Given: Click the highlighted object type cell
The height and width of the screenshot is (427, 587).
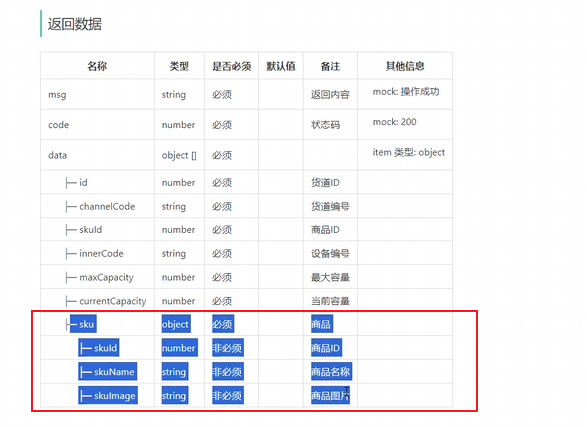Looking at the screenshot, I should pyautogui.click(x=176, y=324).
